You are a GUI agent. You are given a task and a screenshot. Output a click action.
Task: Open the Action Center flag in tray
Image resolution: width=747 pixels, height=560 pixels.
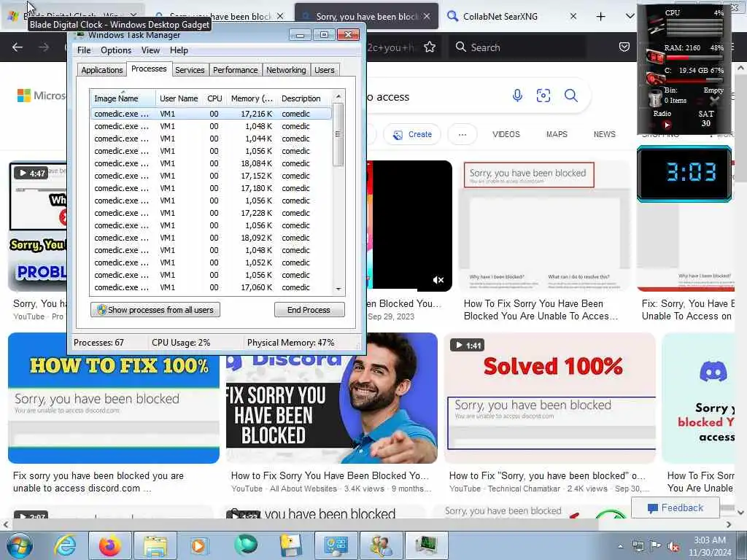[x=656, y=546]
